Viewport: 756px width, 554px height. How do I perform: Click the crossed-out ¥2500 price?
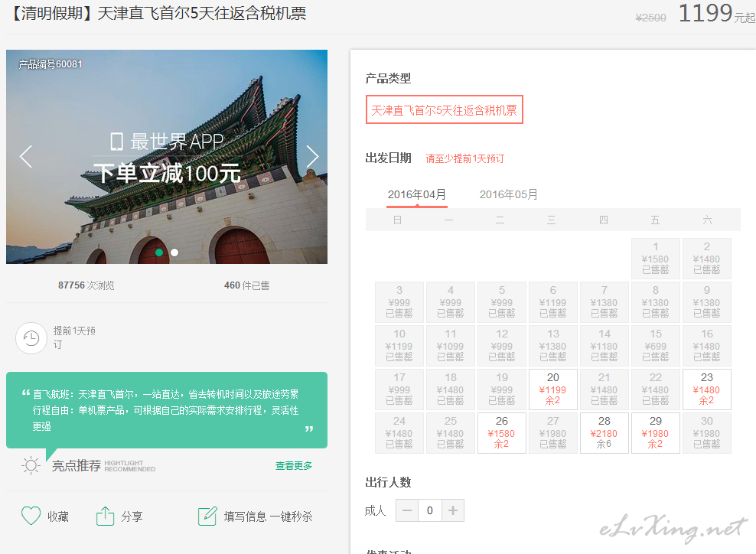[x=650, y=18]
